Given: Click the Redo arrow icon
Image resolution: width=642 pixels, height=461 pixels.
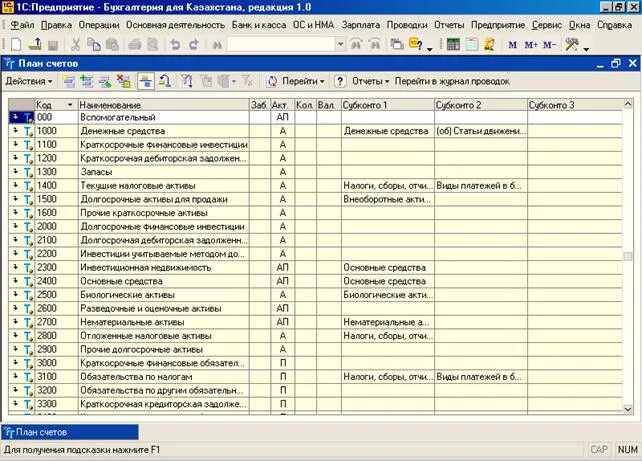Looking at the screenshot, I should pos(194,44).
